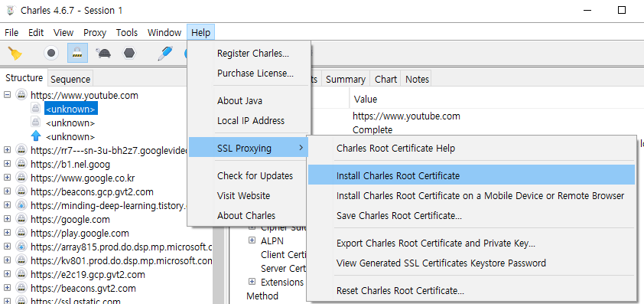The image size is (644, 304).
Task: Close the open Help menu
Action: pos(201,32)
